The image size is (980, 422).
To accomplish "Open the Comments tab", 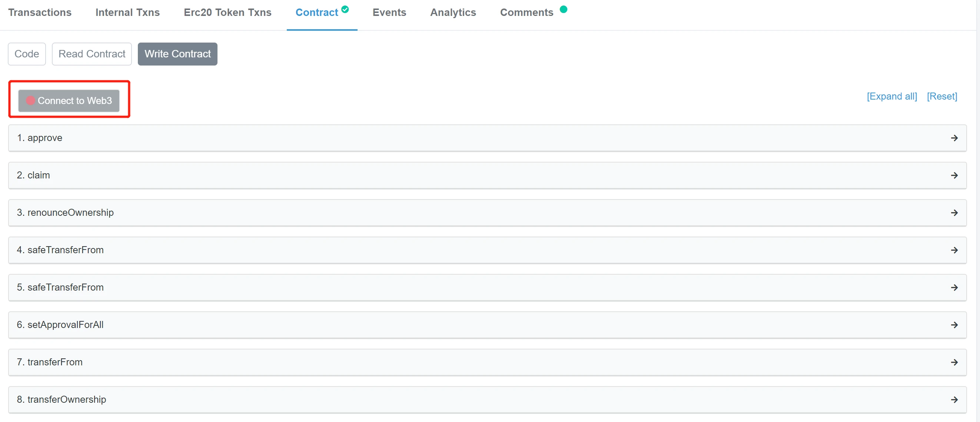I will pyautogui.click(x=526, y=13).
